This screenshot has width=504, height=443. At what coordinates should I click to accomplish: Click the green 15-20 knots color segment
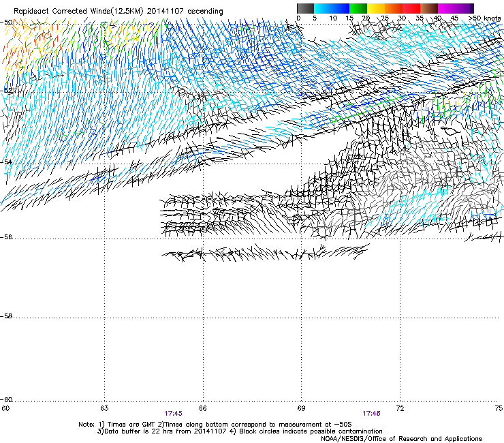pos(358,8)
